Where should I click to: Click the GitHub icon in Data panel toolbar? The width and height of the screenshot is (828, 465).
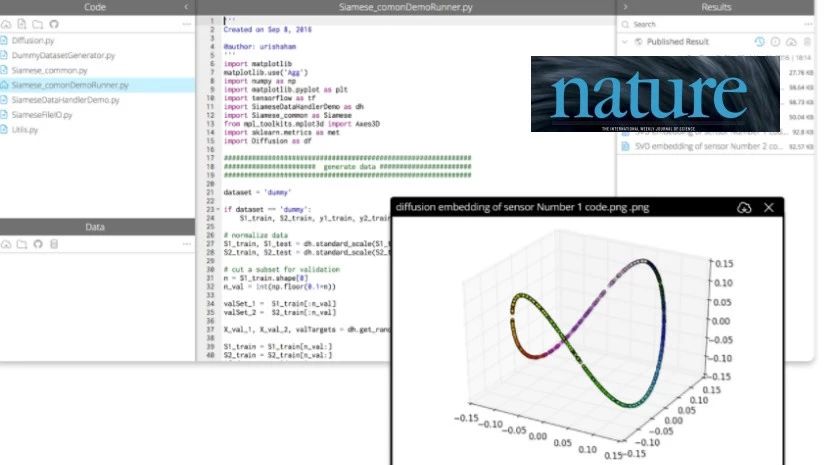[x=37, y=244]
